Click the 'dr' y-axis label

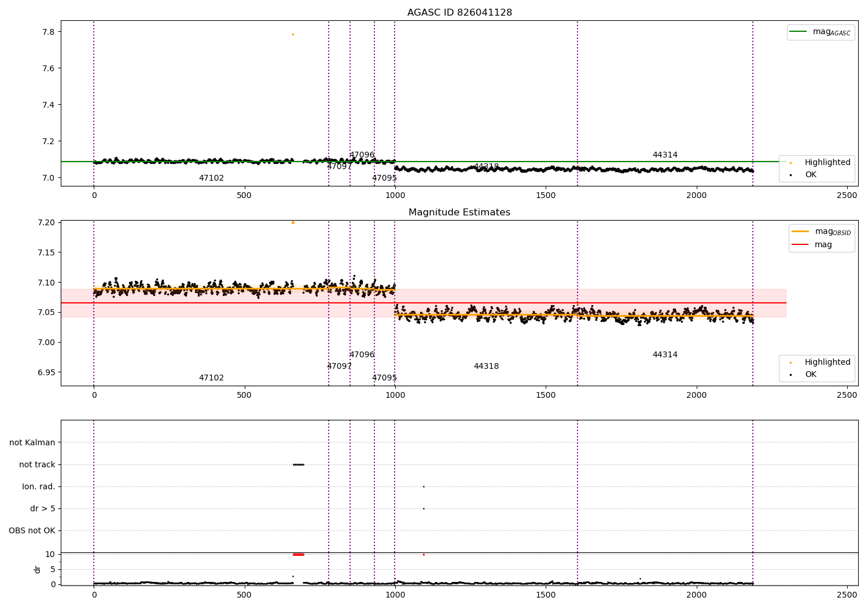tap(38, 569)
